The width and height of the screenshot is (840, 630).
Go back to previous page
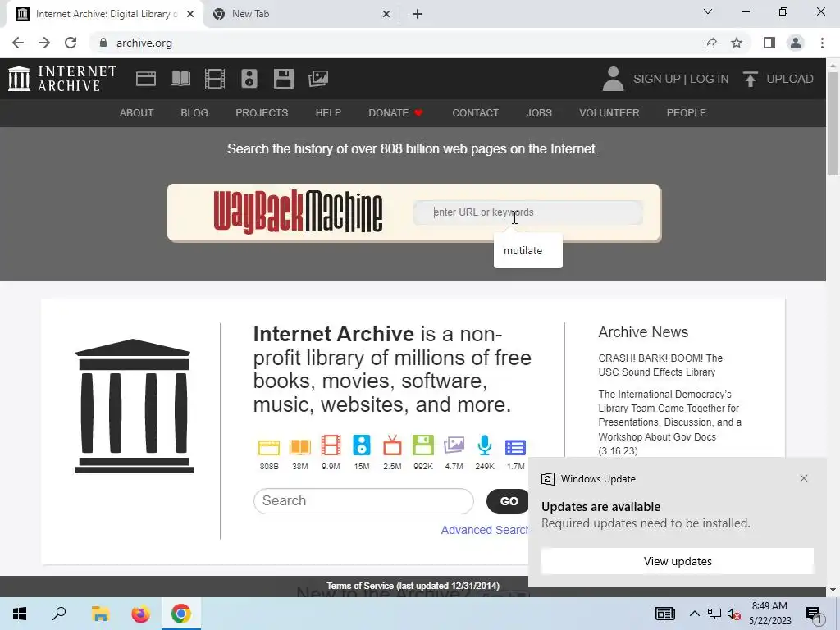coord(18,43)
